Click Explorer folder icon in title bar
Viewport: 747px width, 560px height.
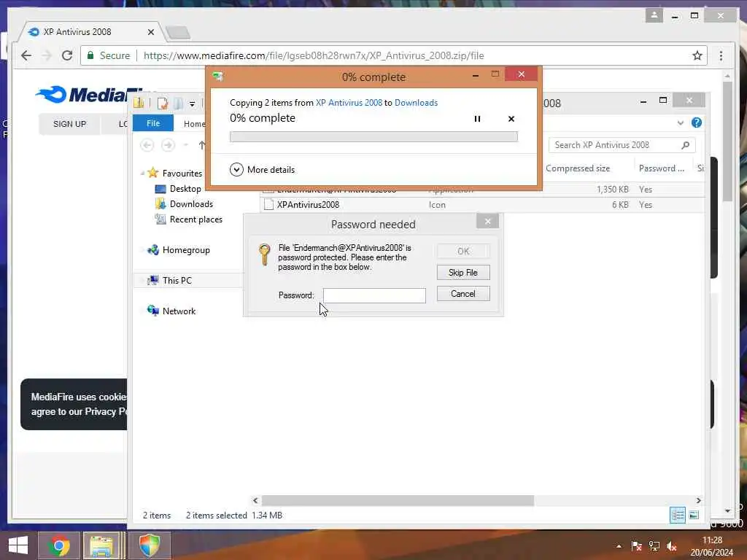click(139, 102)
